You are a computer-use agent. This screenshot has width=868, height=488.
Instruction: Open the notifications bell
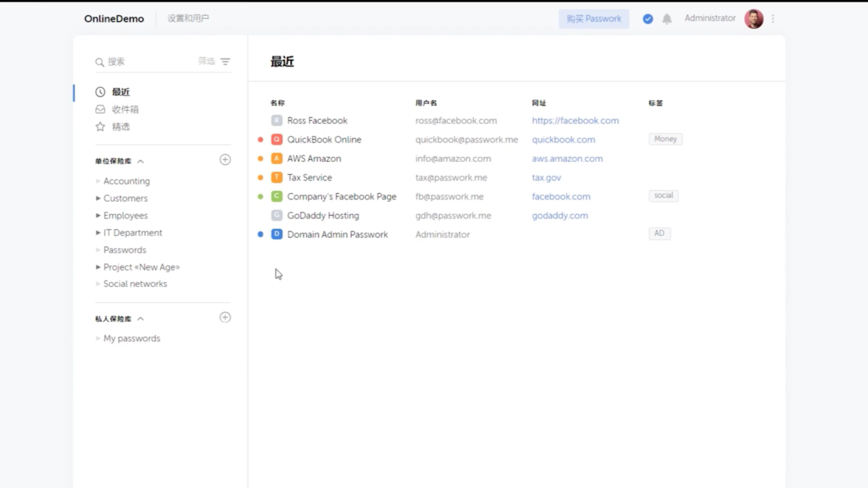click(x=667, y=19)
